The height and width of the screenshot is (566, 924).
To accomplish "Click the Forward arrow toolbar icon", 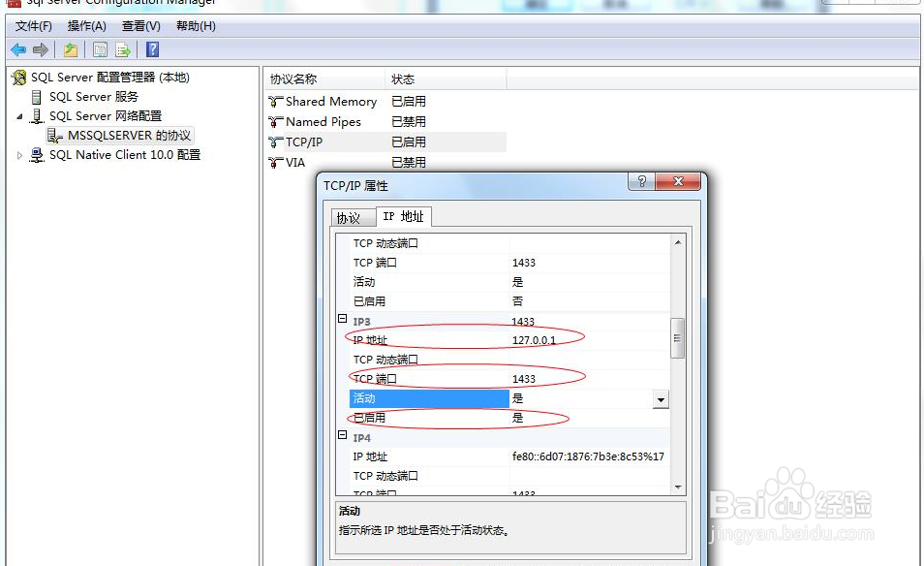I will (40, 50).
